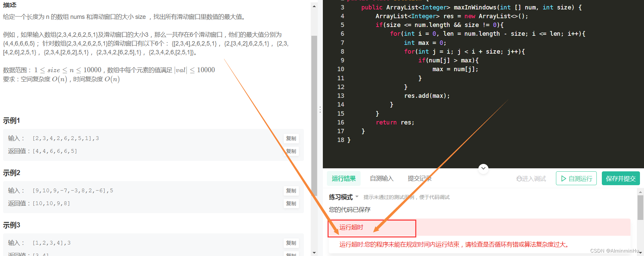This screenshot has width=644, height=256.
Task: Click the description panel scrollbar thumb
Action: (x=314, y=116)
